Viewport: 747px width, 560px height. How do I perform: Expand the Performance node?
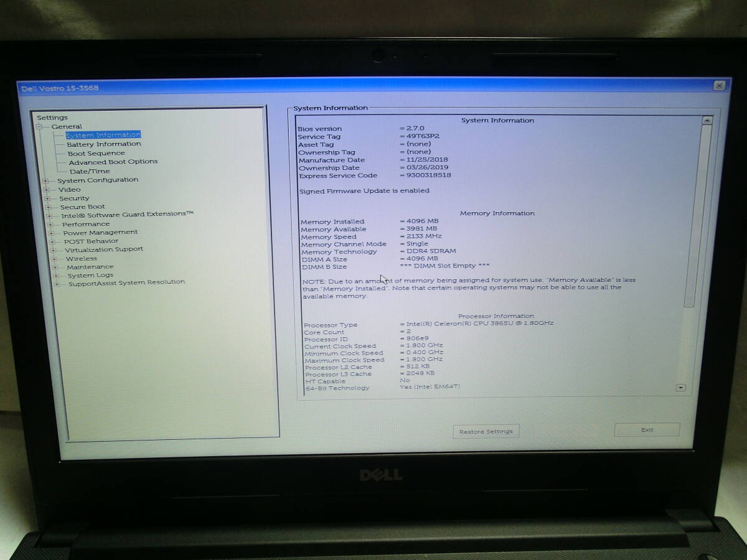[x=51, y=225]
